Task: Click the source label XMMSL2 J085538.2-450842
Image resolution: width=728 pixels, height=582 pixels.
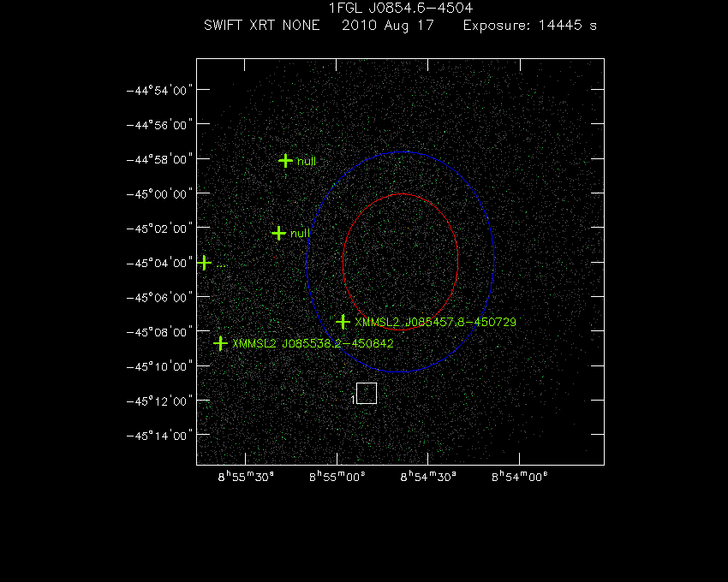Action: [313, 343]
